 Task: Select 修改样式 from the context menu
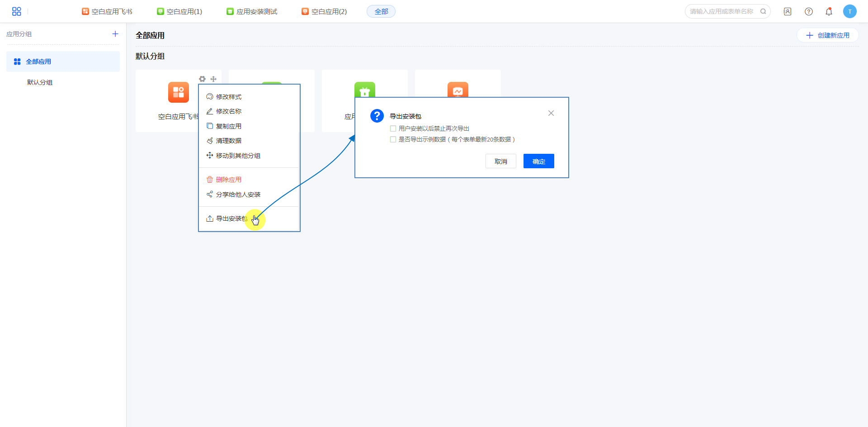pyautogui.click(x=228, y=97)
